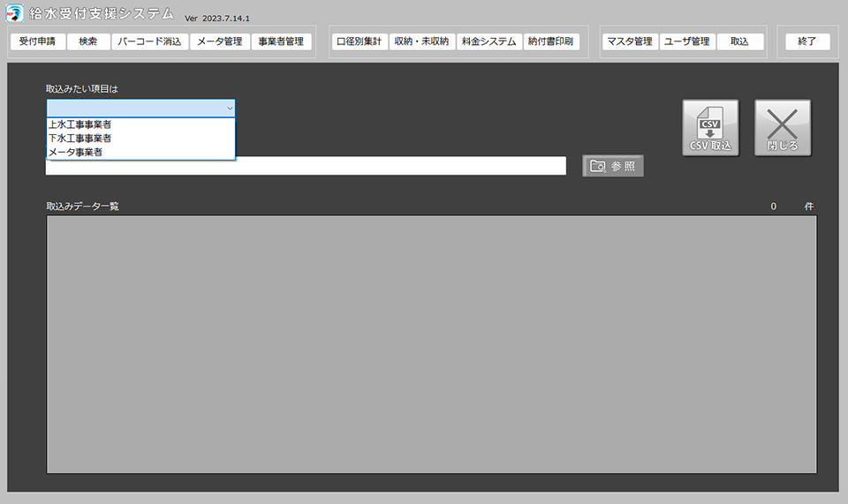Click the 閉じる X icon button
The image size is (848, 504).
[x=782, y=128]
